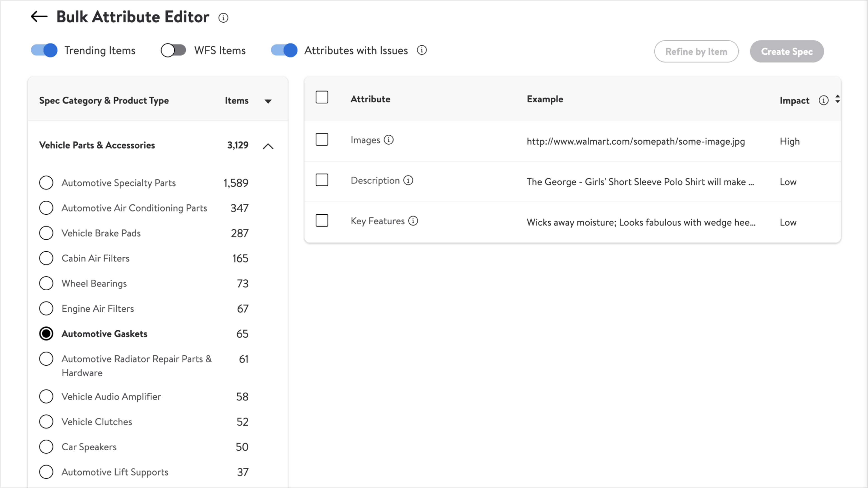The width and height of the screenshot is (868, 488).
Task: Collapse Vehicle Parts & Accessories category
Action: (268, 146)
